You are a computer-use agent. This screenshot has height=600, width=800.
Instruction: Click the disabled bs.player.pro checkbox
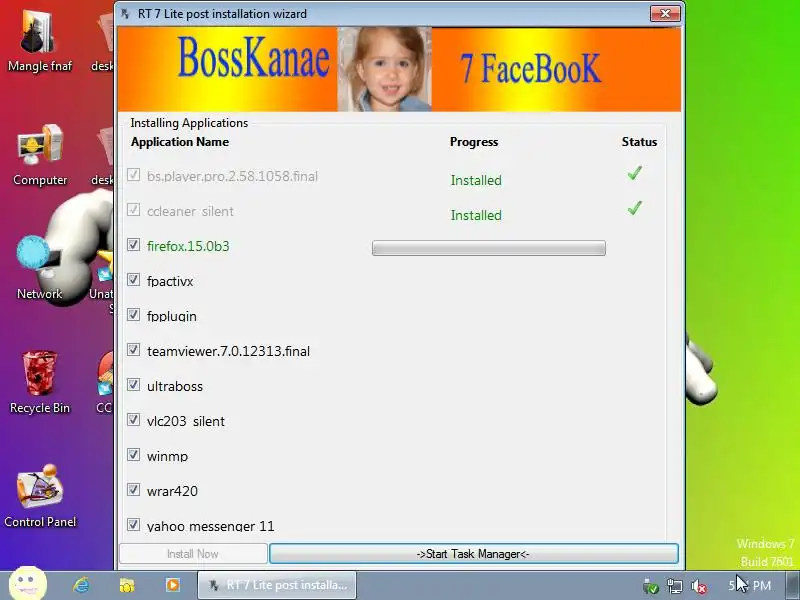(134, 175)
